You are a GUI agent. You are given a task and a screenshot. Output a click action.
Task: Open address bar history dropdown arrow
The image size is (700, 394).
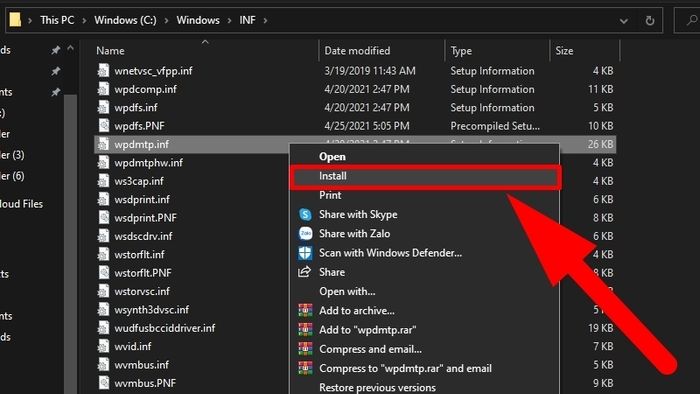click(x=624, y=21)
